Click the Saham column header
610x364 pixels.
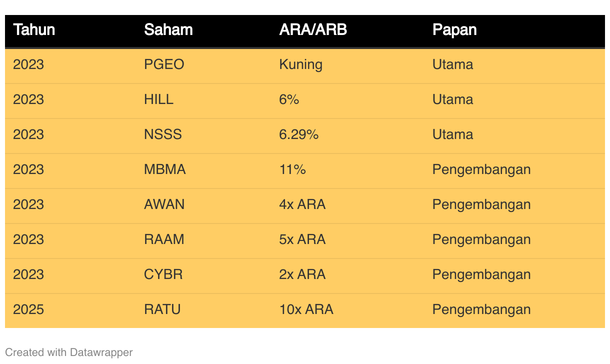click(168, 30)
